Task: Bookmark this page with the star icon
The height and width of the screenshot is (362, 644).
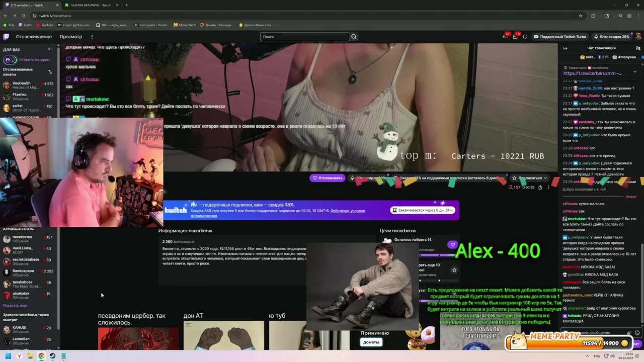Action: coord(580,16)
